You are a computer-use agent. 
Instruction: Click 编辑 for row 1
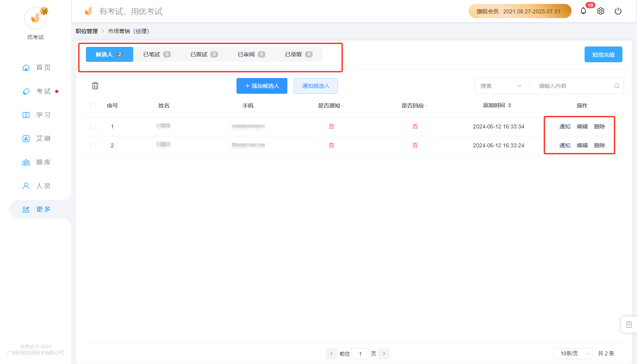[582, 126]
